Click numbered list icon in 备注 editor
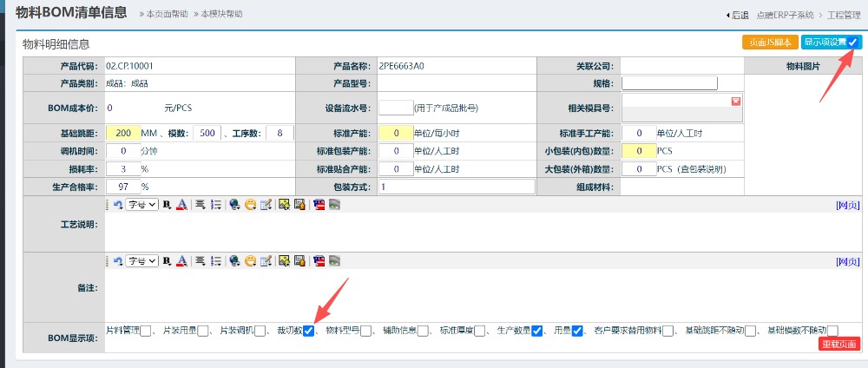This screenshot has height=368, width=868. pos(216,260)
